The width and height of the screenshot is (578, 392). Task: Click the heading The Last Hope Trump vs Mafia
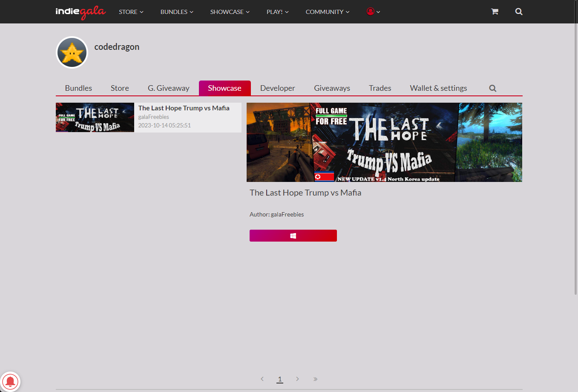click(x=305, y=193)
